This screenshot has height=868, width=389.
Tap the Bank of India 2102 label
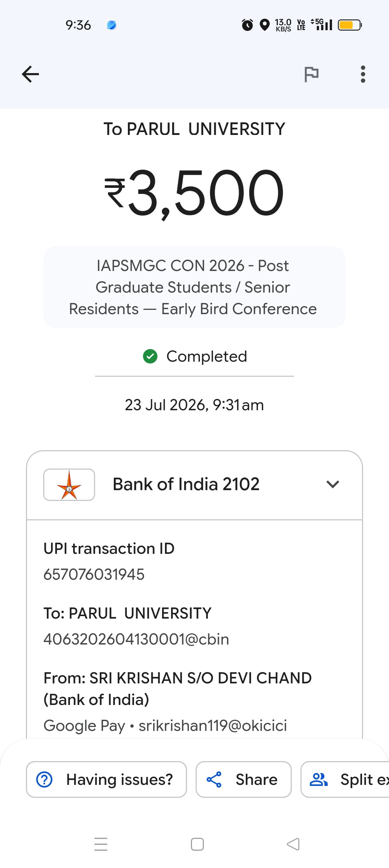pyautogui.click(x=186, y=484)
